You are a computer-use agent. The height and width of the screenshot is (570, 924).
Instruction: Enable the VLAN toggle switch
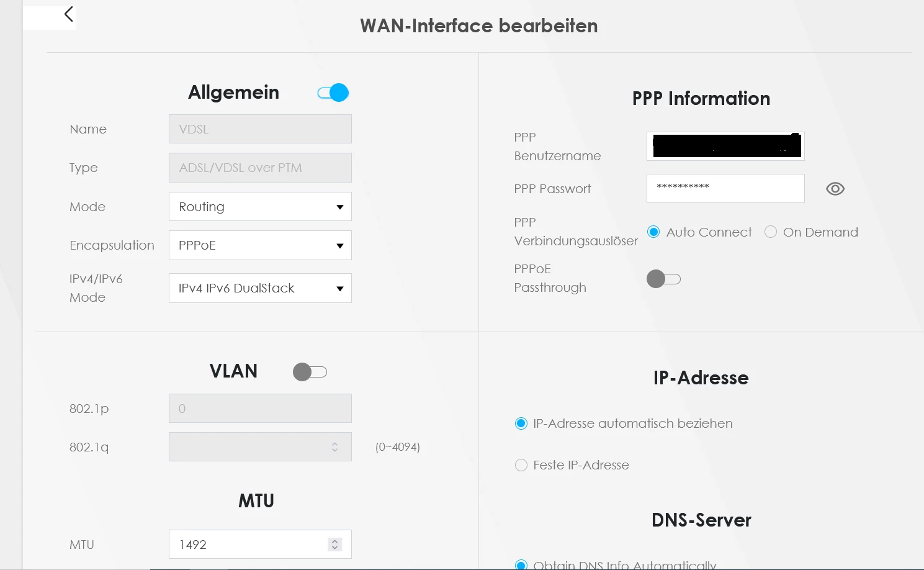pos(310,372)
